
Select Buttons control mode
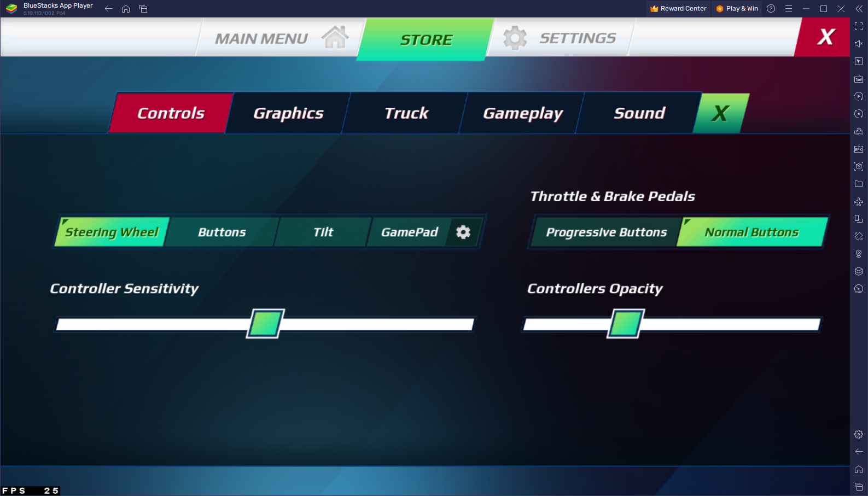222,232
